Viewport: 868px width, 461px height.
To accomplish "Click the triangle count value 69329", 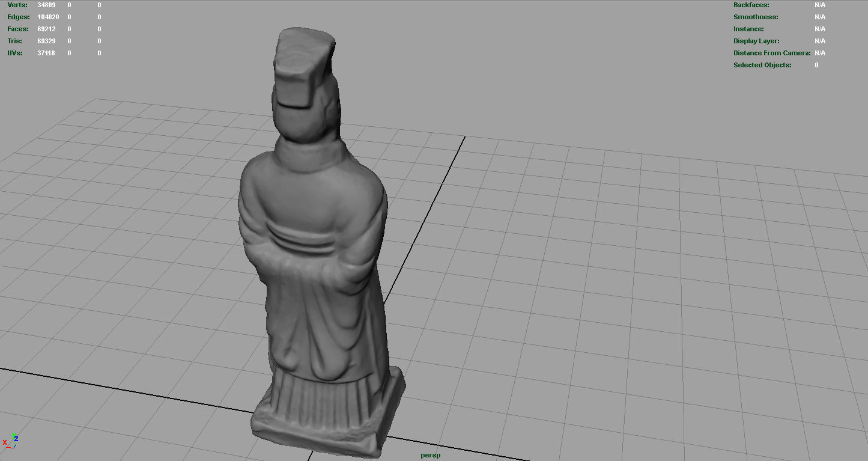I will pos(46,41).
